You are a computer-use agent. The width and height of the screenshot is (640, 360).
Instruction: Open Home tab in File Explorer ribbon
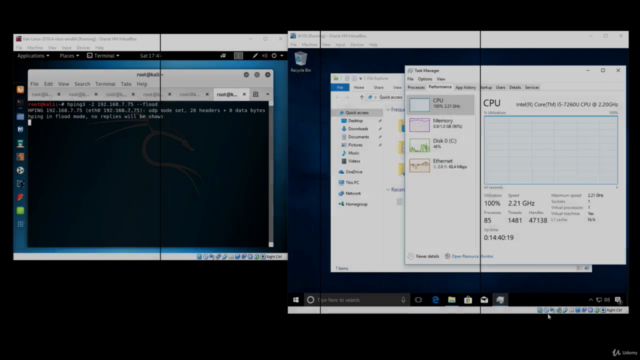[x=359, y=87]
